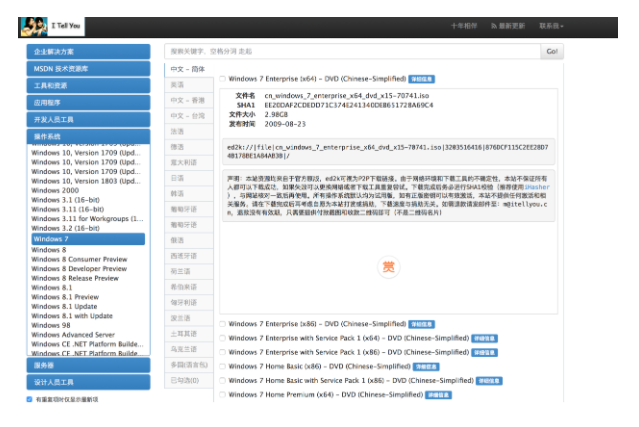Screen dimensions: 639x427
Task: Select Windows 98 in the OS list
Action: pyautogui.click(x=51, y=325)
